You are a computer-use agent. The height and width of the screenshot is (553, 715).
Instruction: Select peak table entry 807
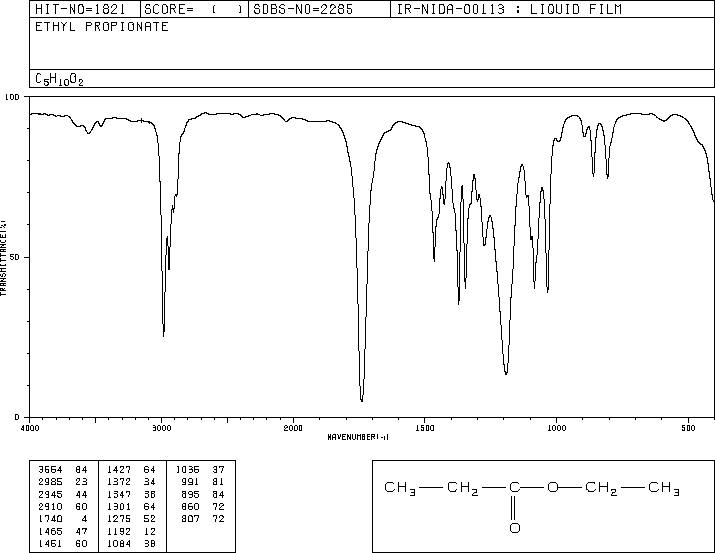click(x=191, y=519)
